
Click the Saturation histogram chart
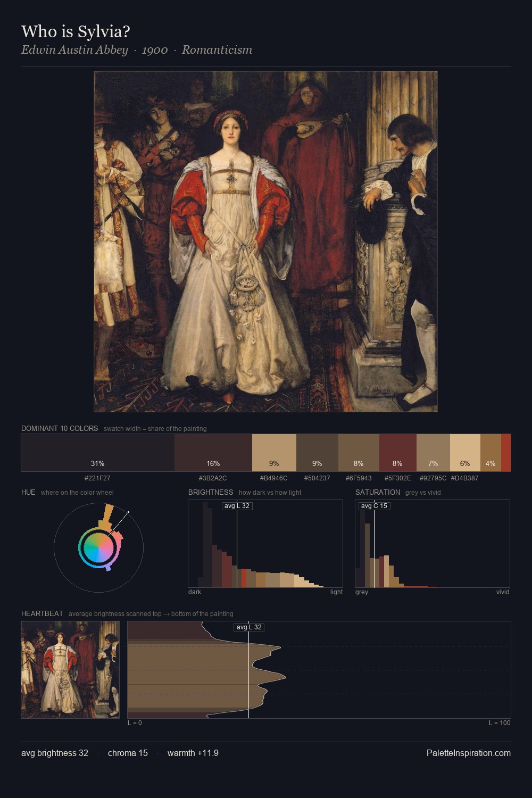click(433, 544)
